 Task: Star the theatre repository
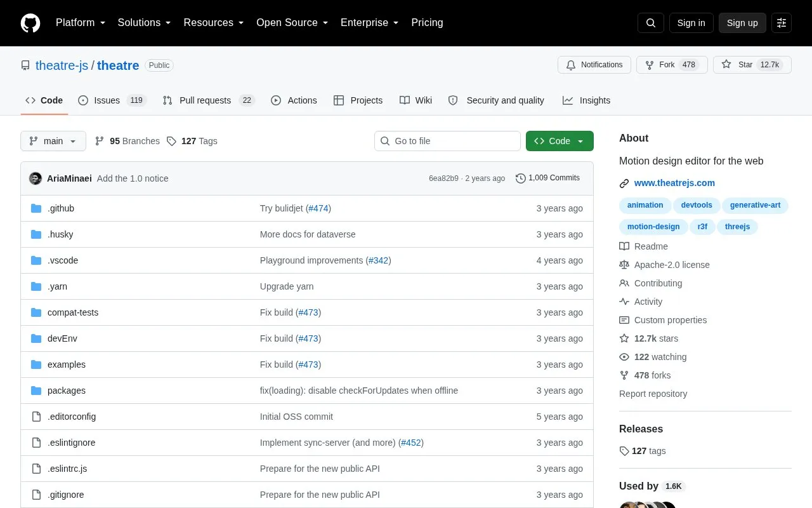[x=752, y=65]
